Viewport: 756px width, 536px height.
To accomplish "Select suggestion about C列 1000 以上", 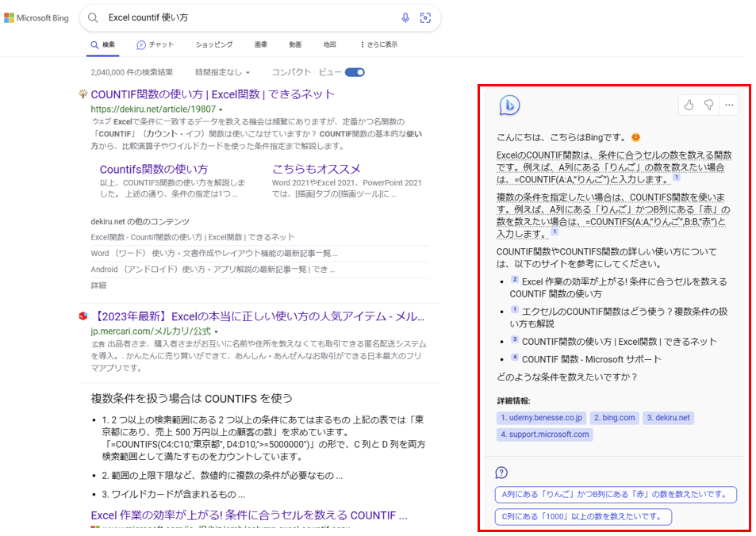I will pos(583,517).
